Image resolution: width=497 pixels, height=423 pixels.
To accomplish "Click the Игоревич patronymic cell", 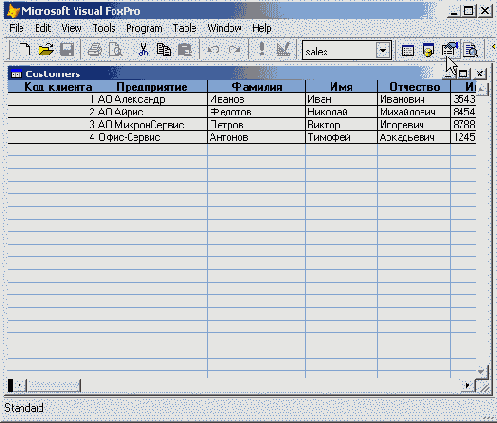I will point(414,125).
